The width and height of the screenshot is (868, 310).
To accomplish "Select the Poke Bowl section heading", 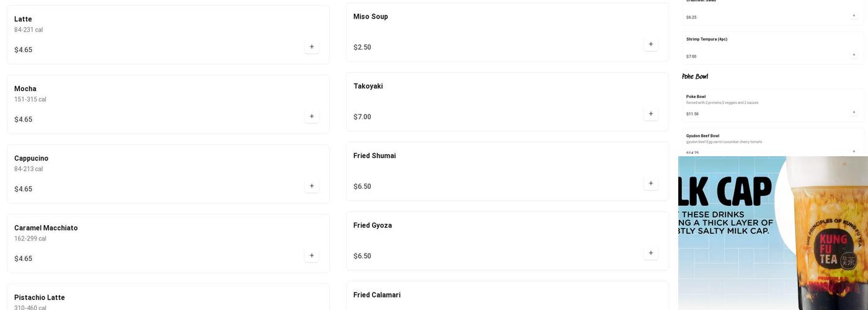I will pyautogui.click(x=695, y=77).
